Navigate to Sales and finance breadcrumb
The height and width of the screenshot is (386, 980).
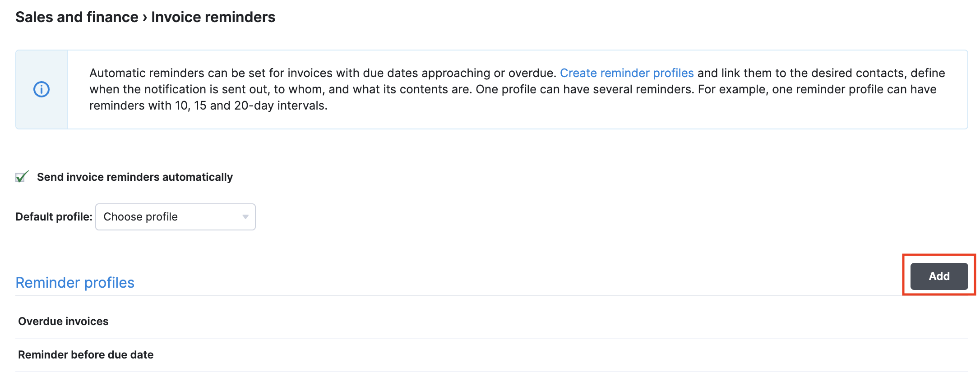(77, 17)
